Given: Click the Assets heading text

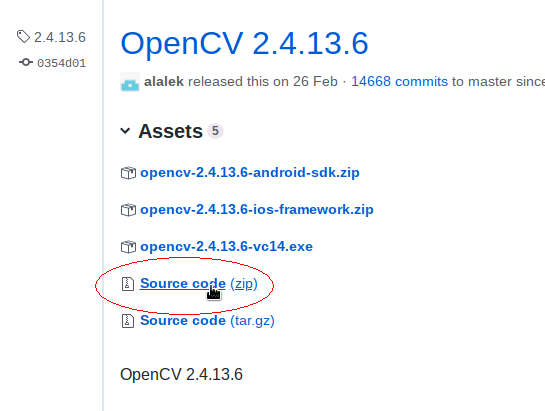Looking at the screenshot, I should pos(170,131).
